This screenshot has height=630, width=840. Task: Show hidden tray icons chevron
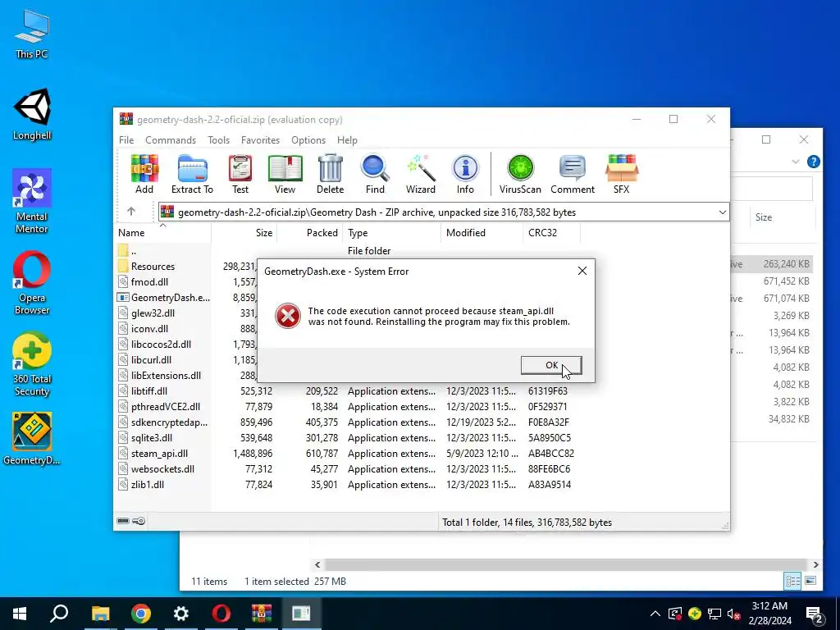(x=655, y=614)
